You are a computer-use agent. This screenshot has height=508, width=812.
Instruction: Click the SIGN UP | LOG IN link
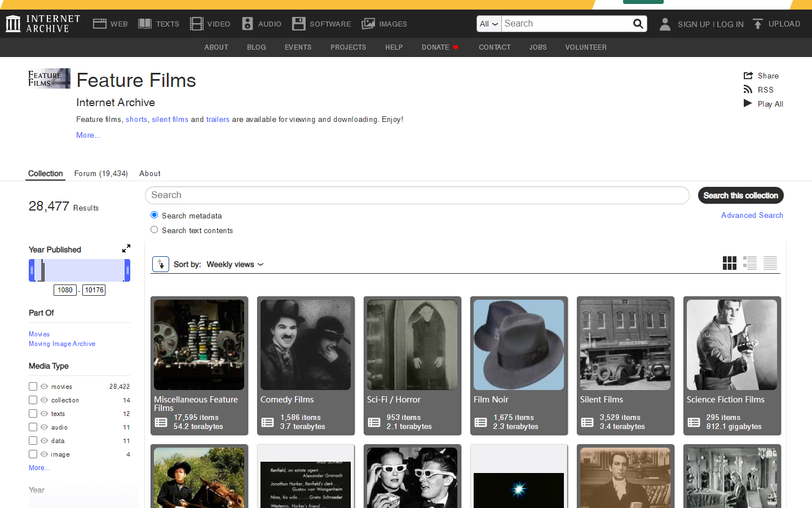point(710,24)
